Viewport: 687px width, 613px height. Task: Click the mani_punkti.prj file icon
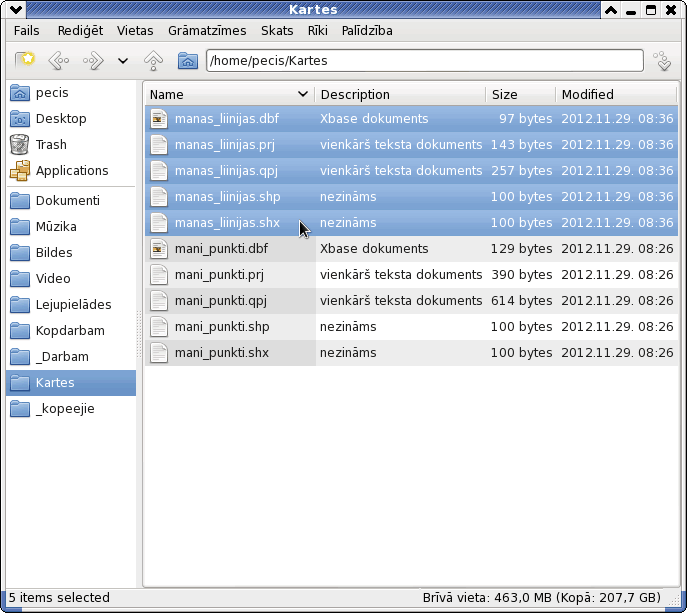[x=159, y=275]
